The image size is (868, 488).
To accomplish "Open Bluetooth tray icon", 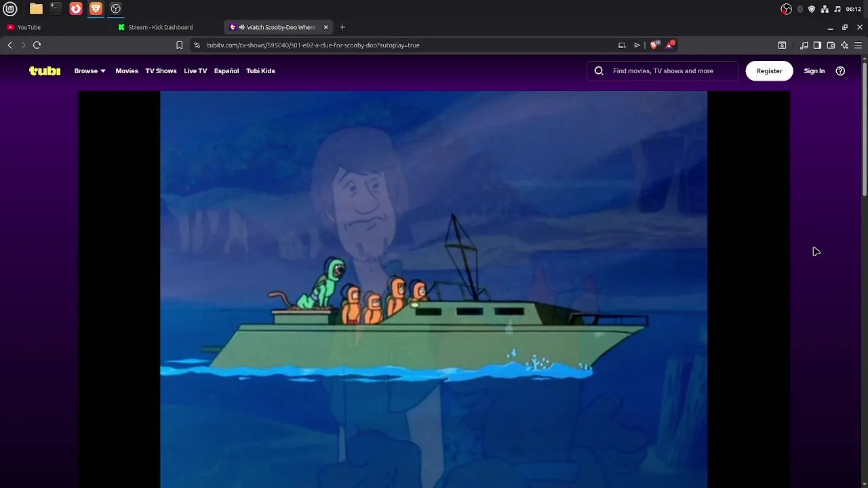I will (x=800, y=9).
